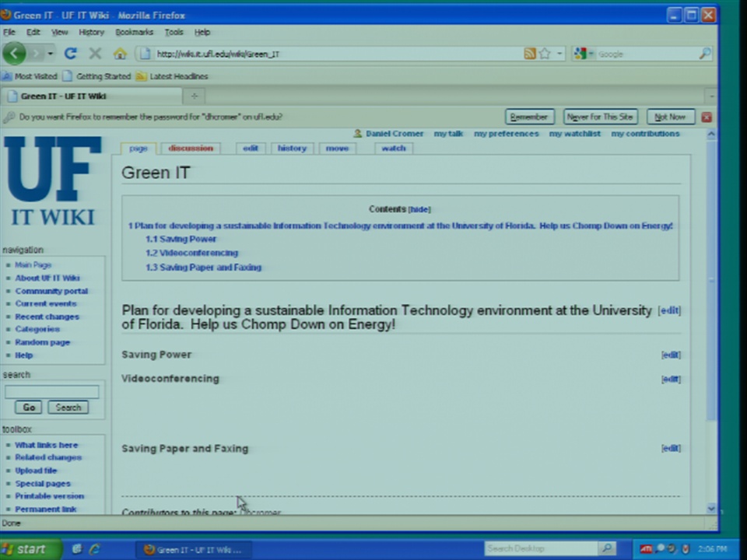Open the Edit menu
Image resolution: width=747 pixels, height=560 pixels.
pos(33,32)
